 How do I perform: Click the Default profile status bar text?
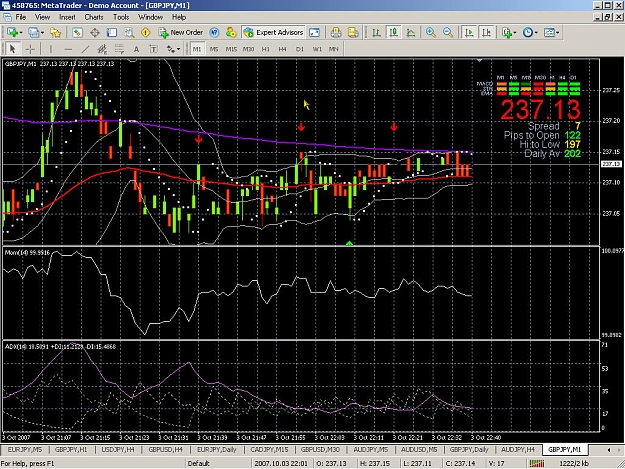(x=198, y=463)
